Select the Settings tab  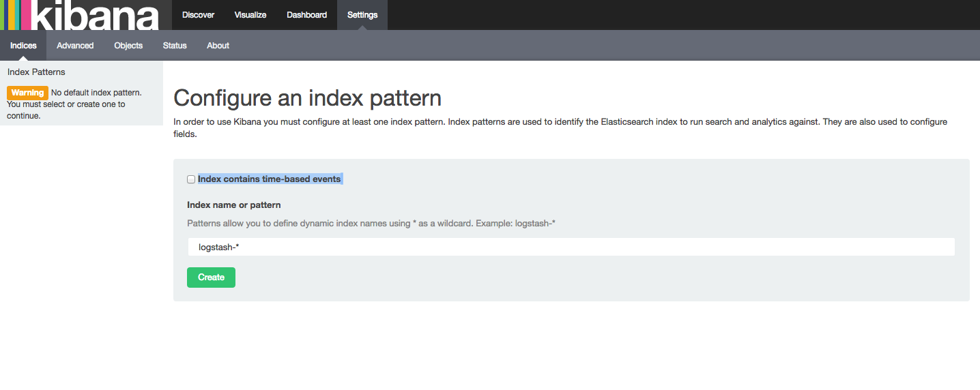[x=362, y=15]
